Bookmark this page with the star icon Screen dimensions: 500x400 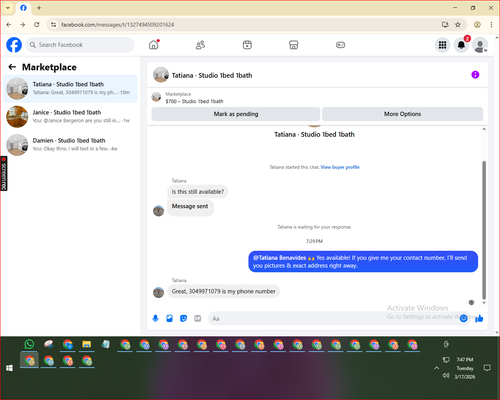pyautogui.click(x=458, y=25)
